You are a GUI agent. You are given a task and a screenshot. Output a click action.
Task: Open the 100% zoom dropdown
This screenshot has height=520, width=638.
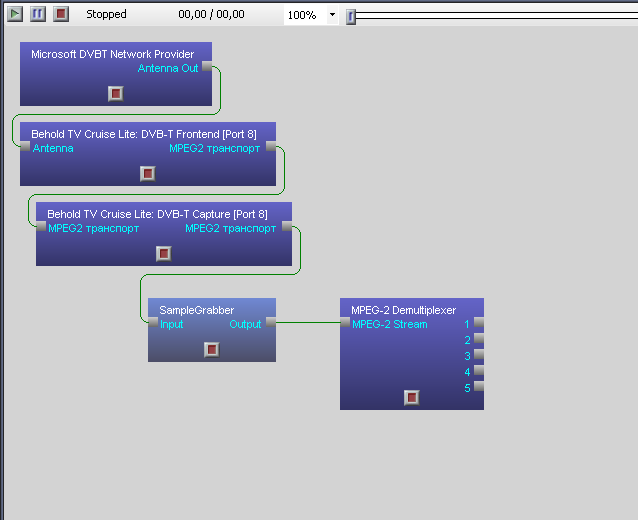point(332,15)
